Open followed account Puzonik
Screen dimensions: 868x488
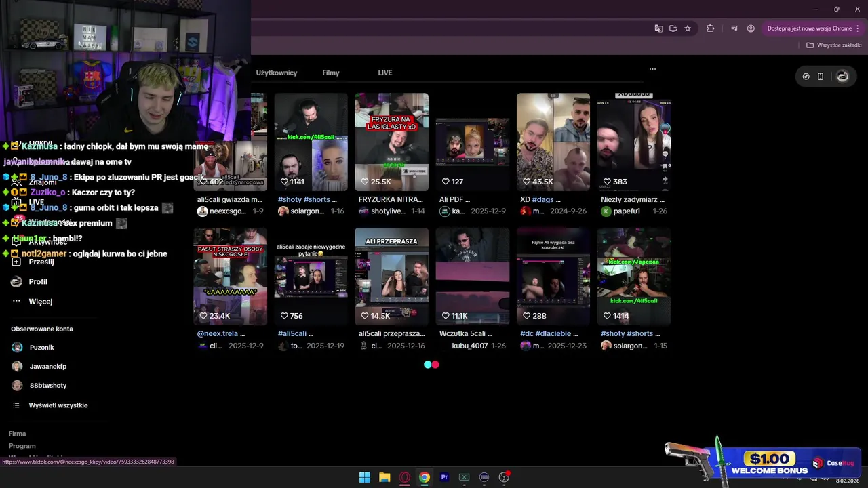[x=41, y=347]
